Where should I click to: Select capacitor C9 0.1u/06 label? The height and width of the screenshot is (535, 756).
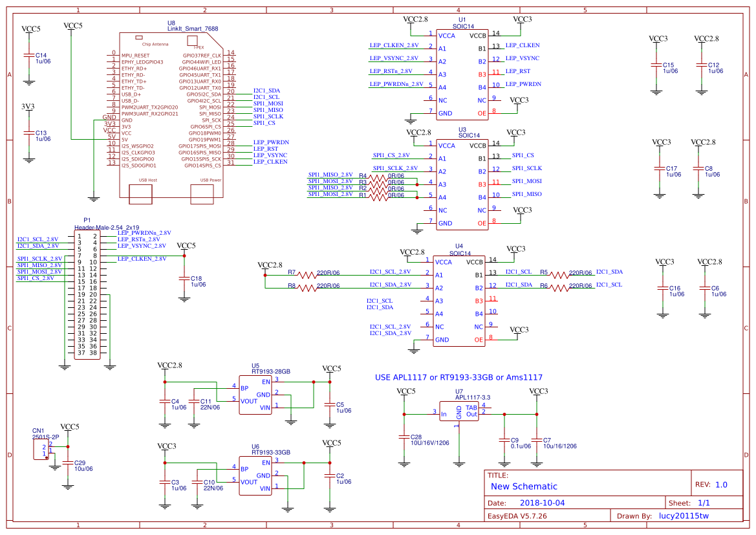[521, 443]
